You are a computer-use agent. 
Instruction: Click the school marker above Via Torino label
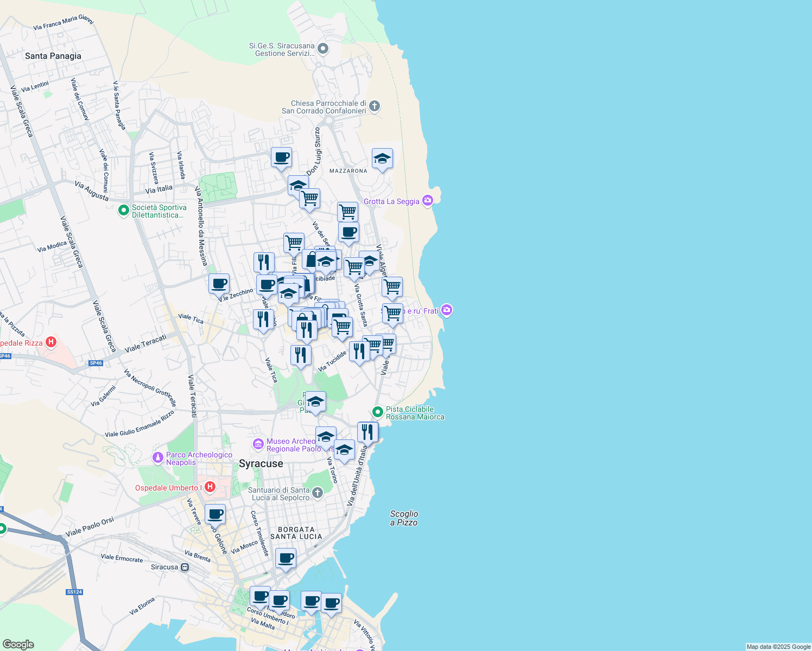326,437
